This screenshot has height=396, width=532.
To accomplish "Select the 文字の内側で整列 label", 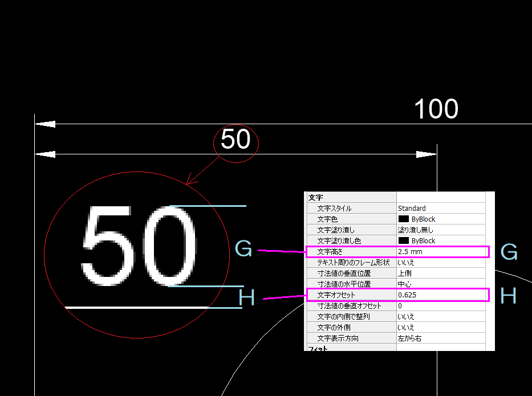I will [343, 317].
